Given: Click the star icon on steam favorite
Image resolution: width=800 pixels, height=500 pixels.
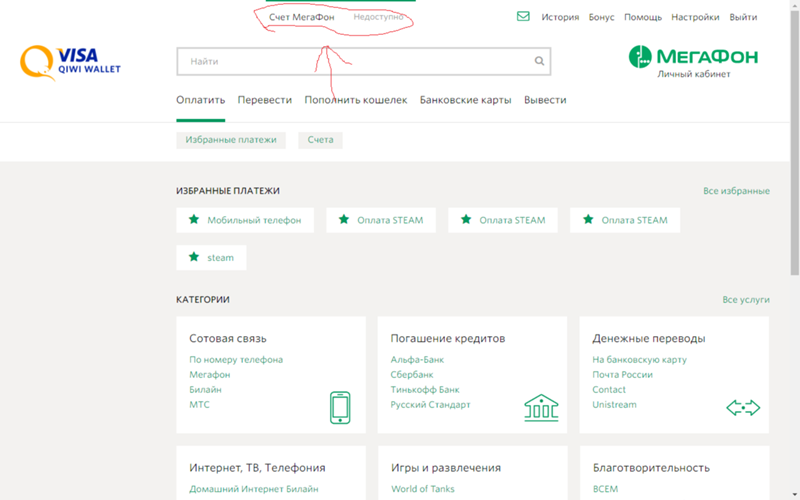Looking at the screenshot, I should (x=194, y=257).
